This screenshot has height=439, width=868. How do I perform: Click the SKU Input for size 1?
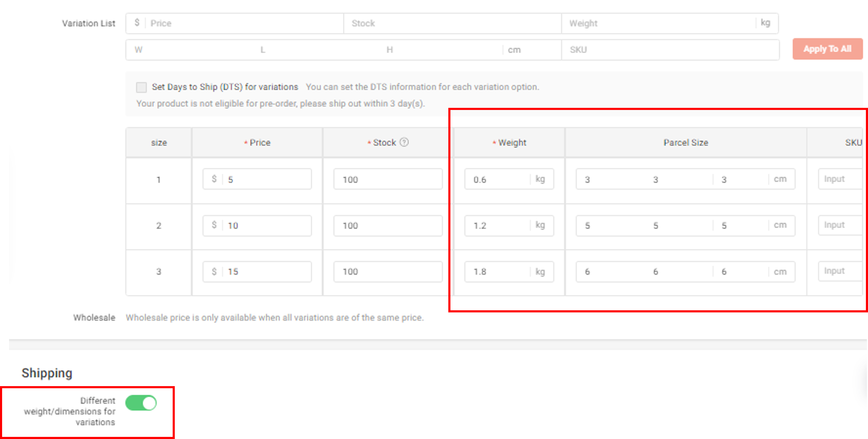coord(839,179)
